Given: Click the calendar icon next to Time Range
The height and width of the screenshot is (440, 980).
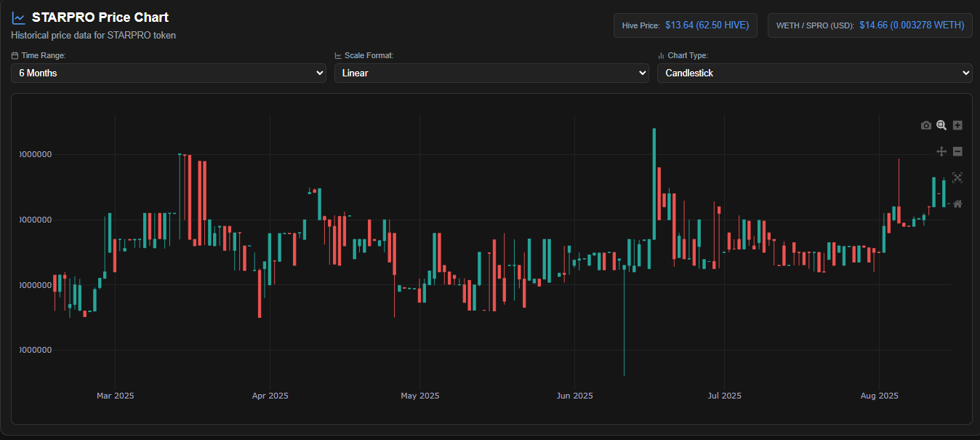Looking at the screenshot, I should (15, 55).
